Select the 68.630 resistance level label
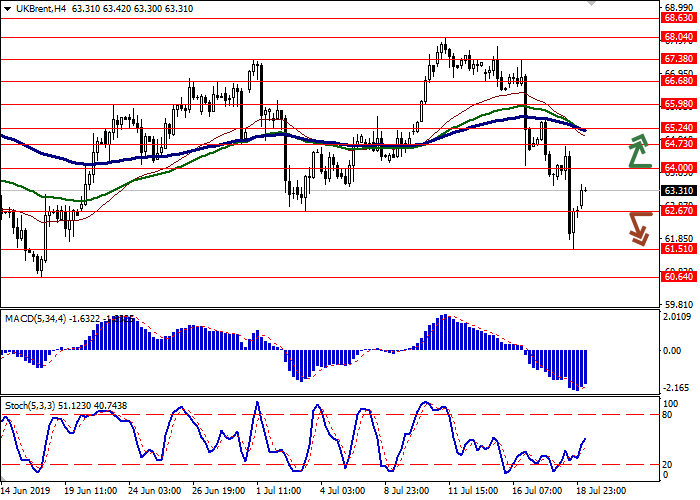The width and height of the screenshot is (700, 500). pos(678,18)
